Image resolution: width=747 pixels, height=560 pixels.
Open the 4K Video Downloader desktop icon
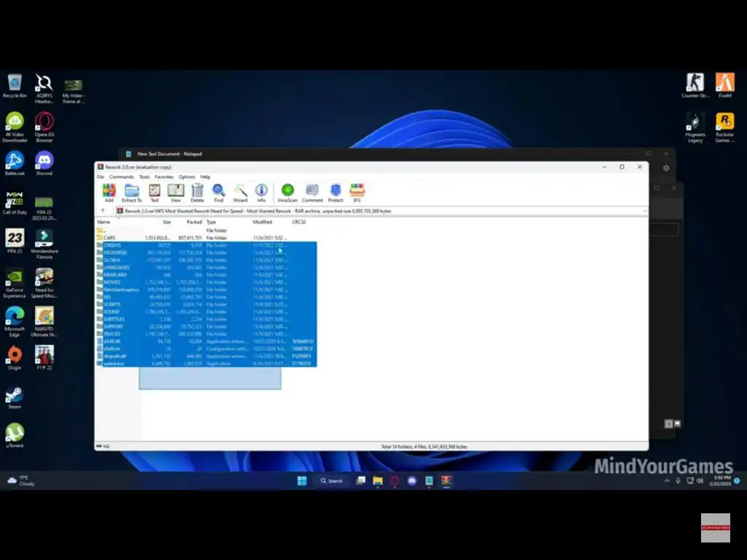[15, 127]
